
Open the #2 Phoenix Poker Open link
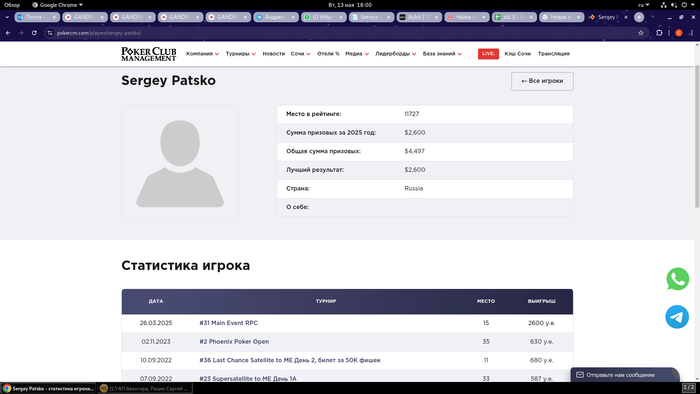(x=234, y=341)
